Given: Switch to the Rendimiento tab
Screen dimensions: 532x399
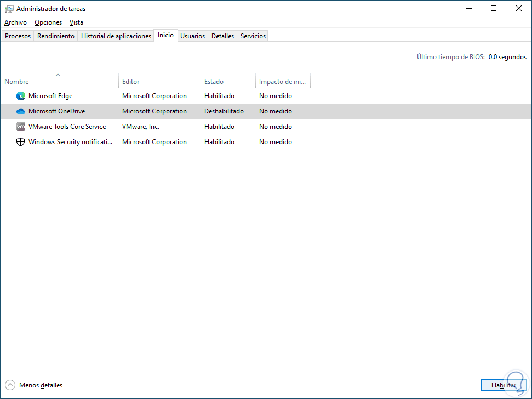Looking at the screenshot, I should point(56,36).
